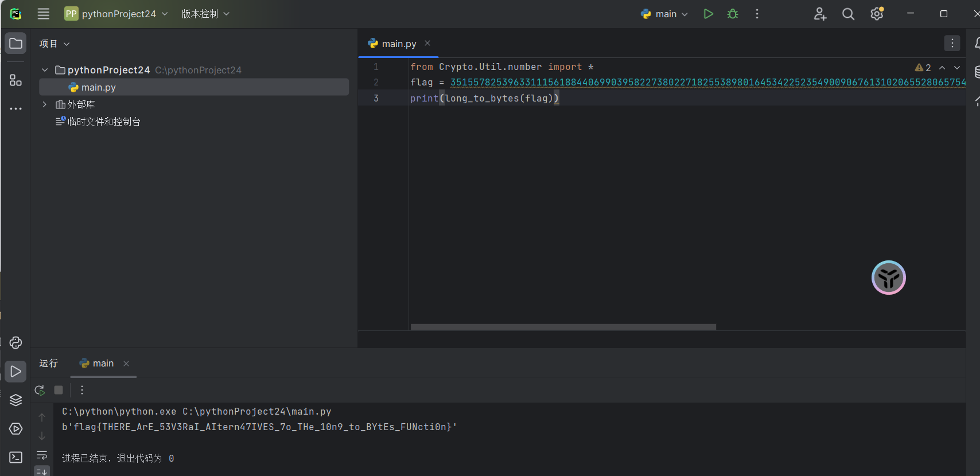Toggle the Run tool window icon
This screenshot has width=980, height=476.
15,372
